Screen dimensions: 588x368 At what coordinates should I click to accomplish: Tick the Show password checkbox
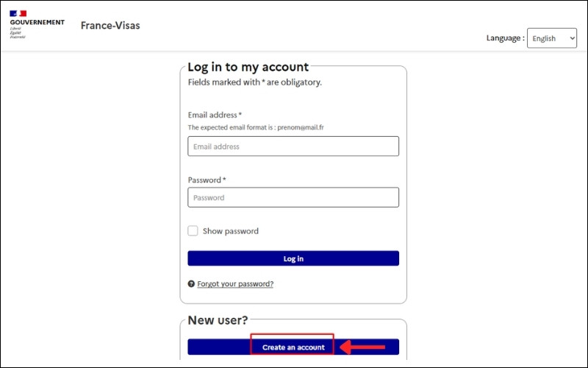click(x=193, y=231)
